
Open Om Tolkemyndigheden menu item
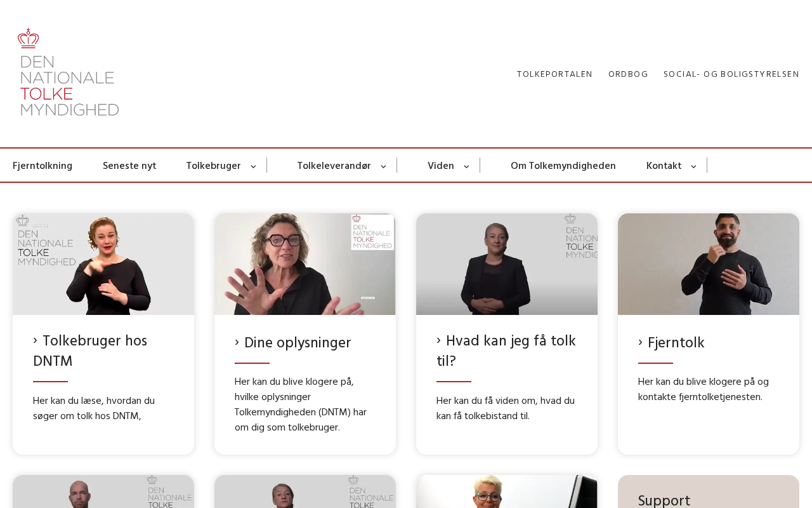[563, 166]
